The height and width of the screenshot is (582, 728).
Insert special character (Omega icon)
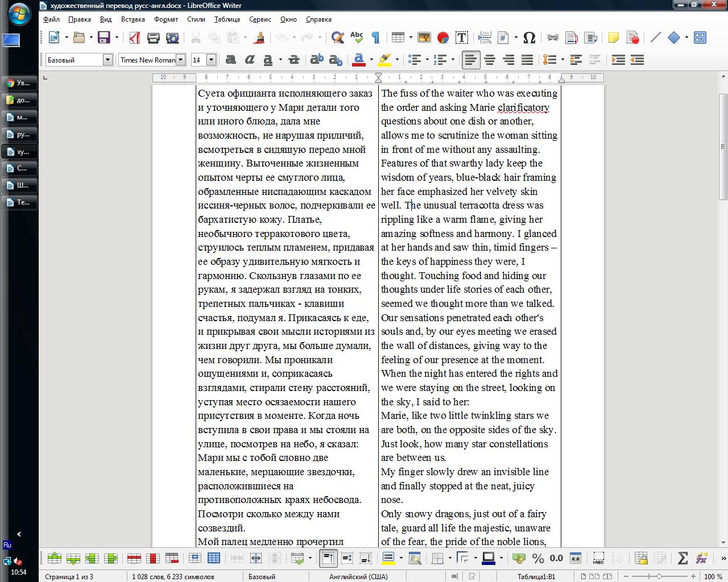tap(529, 38)
